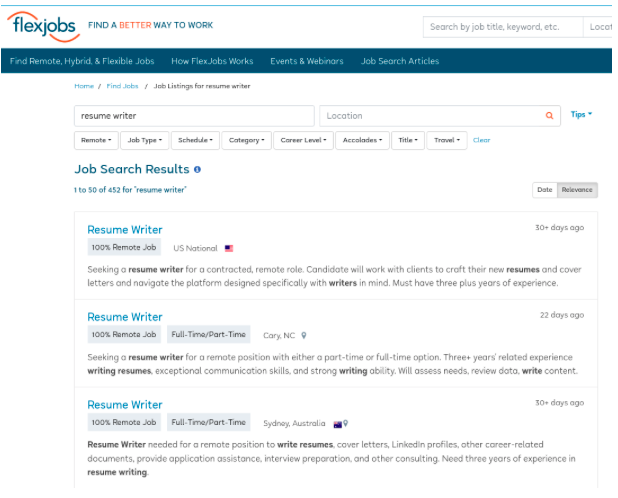Open How FlexJobs Works menu item

click(212, 61)
